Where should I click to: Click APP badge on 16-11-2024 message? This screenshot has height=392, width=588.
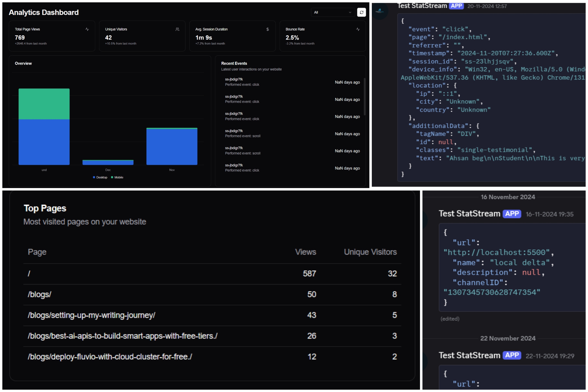[512, 214]
